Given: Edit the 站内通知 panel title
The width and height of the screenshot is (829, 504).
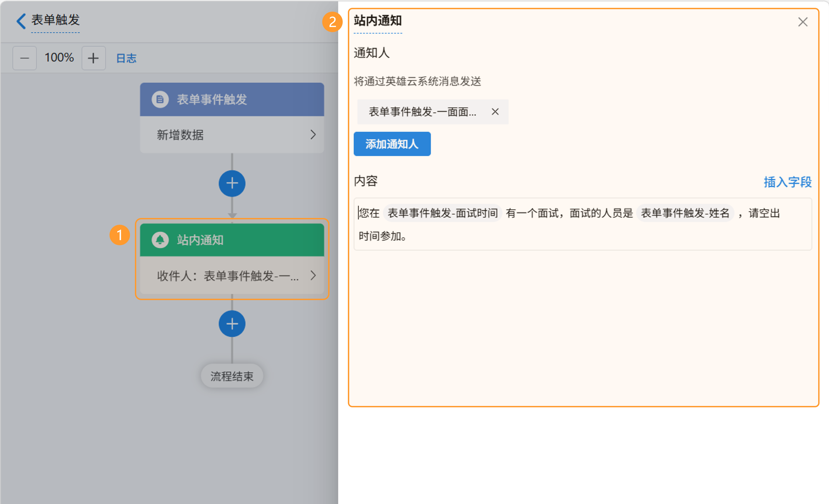Looking at the screenshot, I should point(378,21).
